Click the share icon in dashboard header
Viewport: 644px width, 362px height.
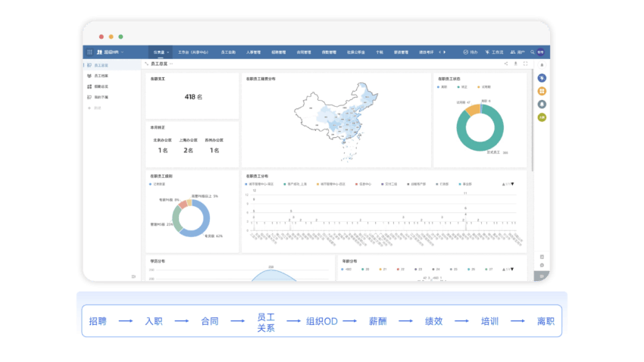(505, 64)
